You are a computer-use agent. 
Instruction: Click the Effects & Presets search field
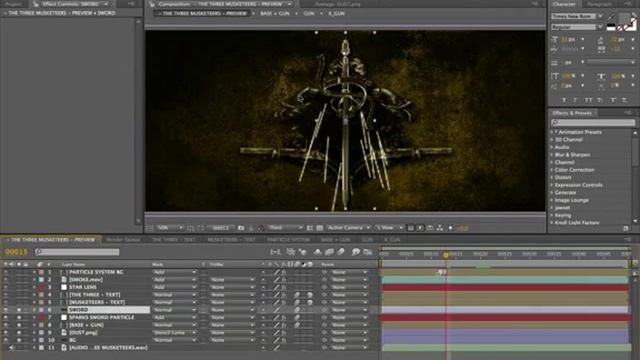593,122
